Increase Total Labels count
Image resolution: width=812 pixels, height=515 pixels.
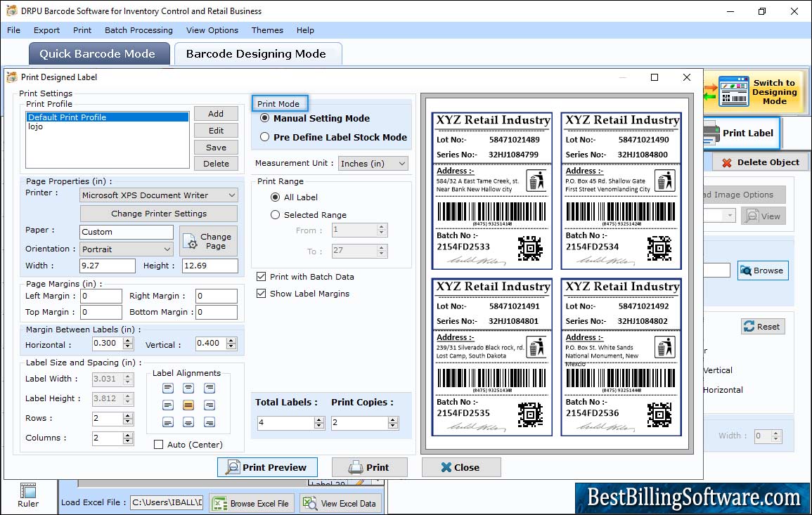click(319, 419)
